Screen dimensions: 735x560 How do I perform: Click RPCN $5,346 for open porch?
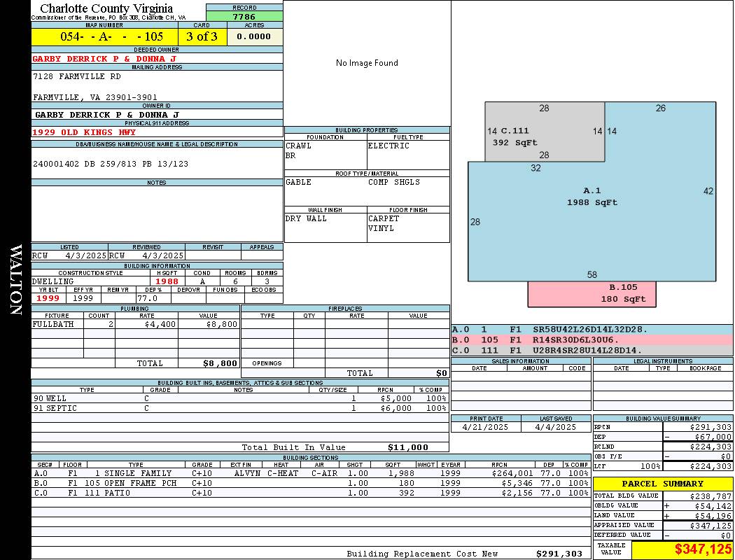[x=517, y=484]
